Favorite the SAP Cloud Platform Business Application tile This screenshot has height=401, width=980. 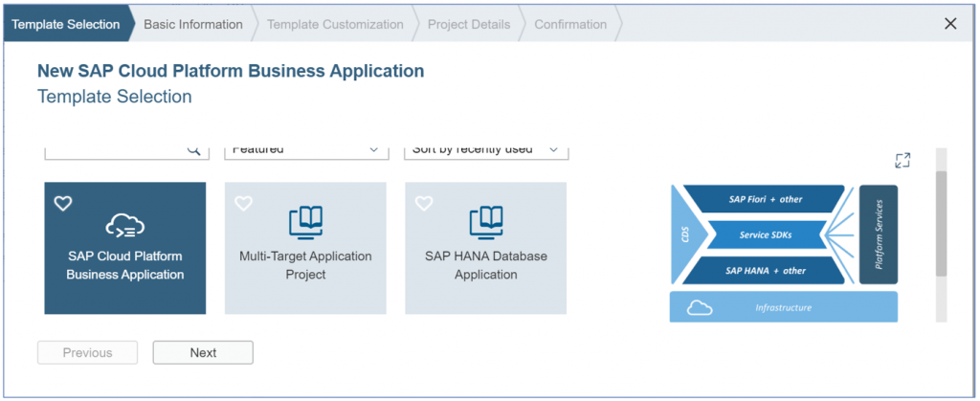tap(63, 203)
